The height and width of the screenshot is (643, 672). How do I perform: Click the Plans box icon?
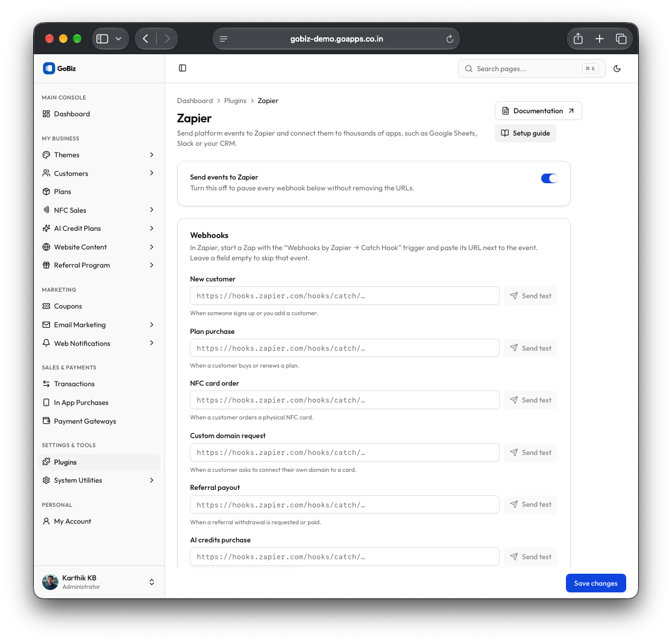46,192
